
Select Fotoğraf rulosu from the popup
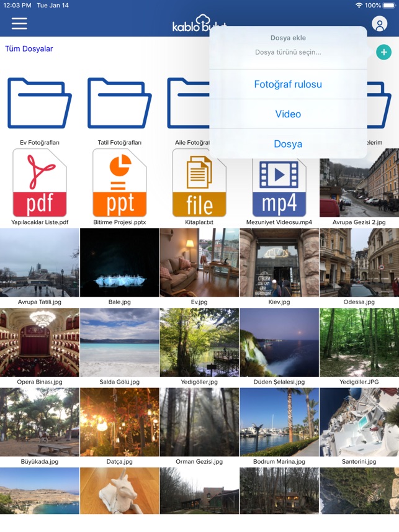288,84
